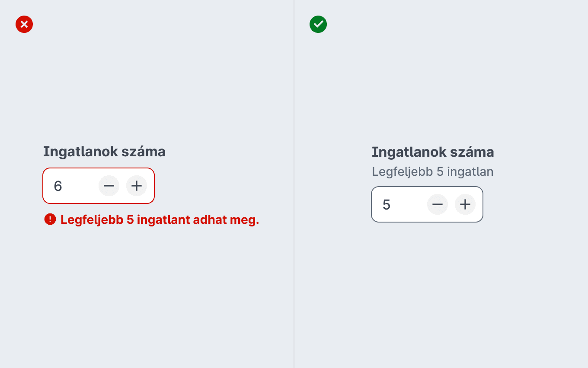Click the gray-bordered stepper box
The image size is (588, 368).
pos(427,204)
